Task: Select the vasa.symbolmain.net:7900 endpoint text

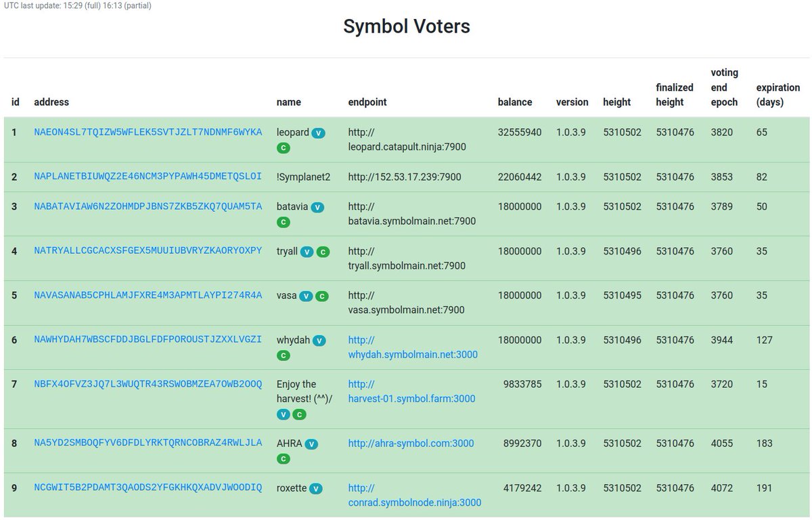Action: (x=407, y=303)
